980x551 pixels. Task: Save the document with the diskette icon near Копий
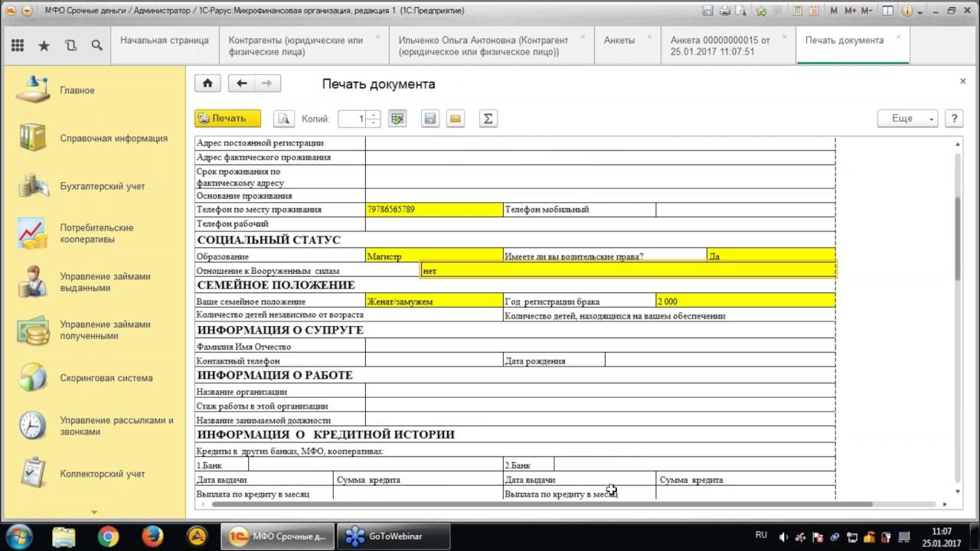point(430,119)
